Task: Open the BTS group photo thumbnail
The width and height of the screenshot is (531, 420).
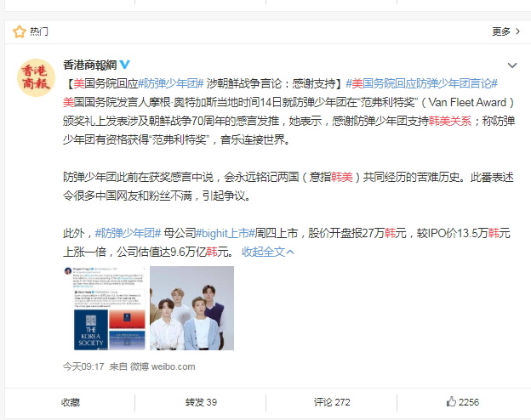Action: 191,308
